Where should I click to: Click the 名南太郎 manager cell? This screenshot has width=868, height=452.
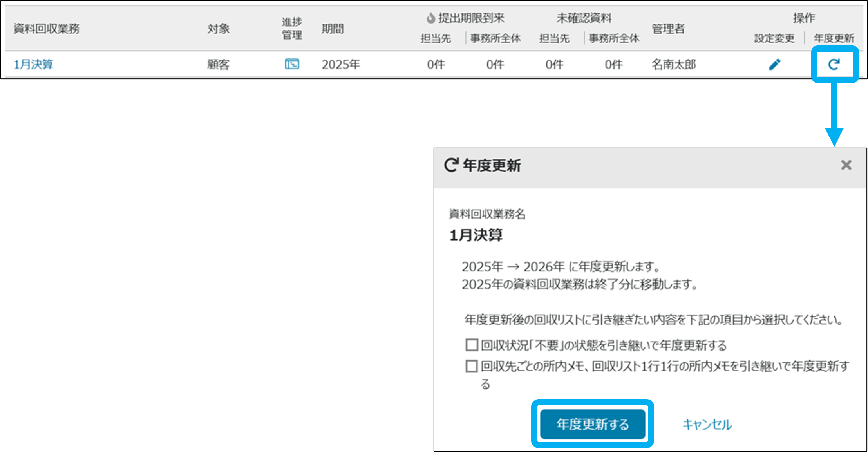[x=674, y=64]
